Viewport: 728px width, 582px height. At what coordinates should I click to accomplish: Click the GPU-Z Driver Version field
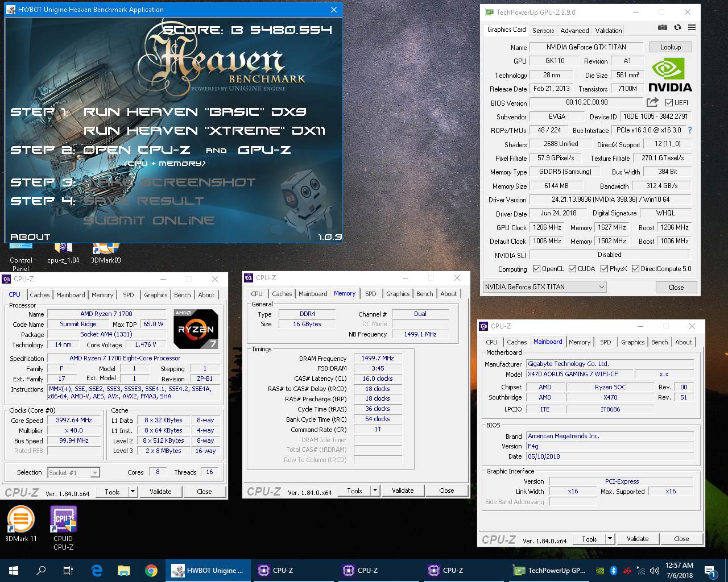tap(610, 199)
